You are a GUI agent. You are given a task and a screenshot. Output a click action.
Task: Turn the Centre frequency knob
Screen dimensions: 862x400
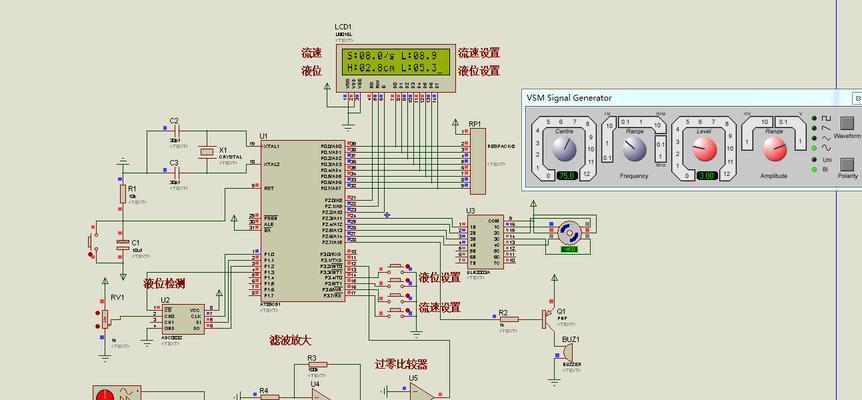[564, 148]
